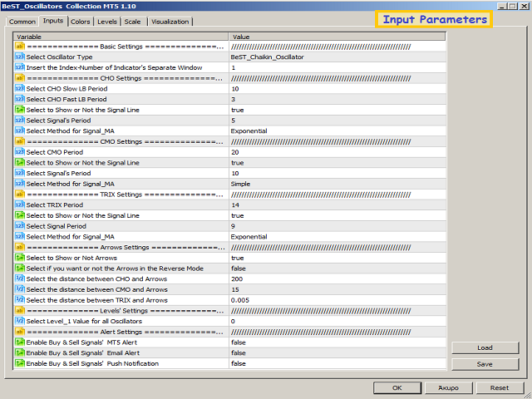Click icon beside Select Signal Period TRIX row
532x399 pixels.
(x=20, y=226)
